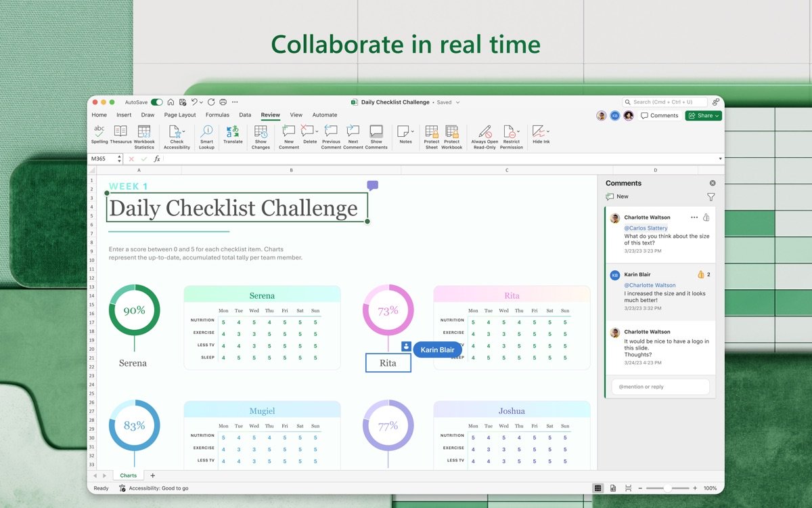Viewport: 812px width, 508px height.
Task: Turn off the AutoSave switch
Action: 156,102
